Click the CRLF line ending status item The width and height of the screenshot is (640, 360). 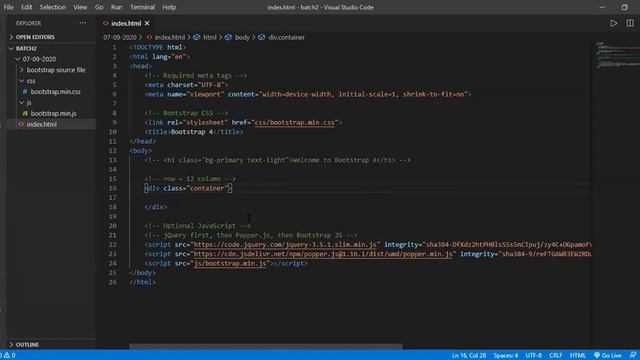556,355
